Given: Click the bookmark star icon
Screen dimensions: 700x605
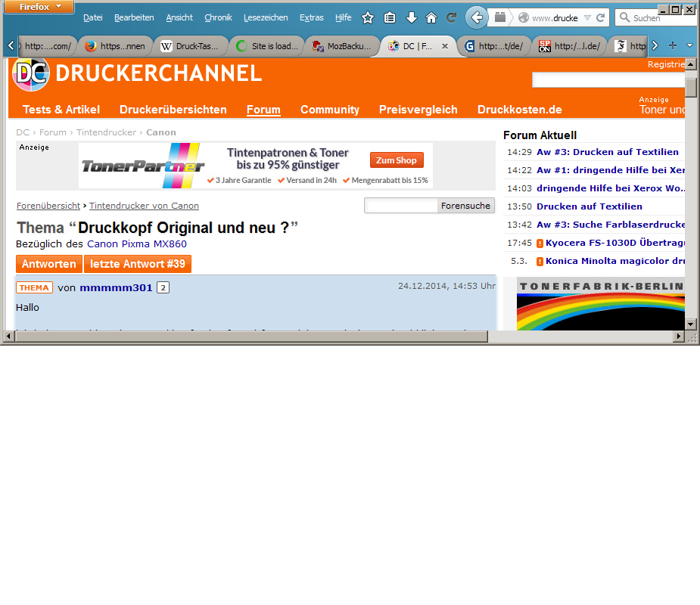Looking at the screenshot, I should click(x=368, y=17).
